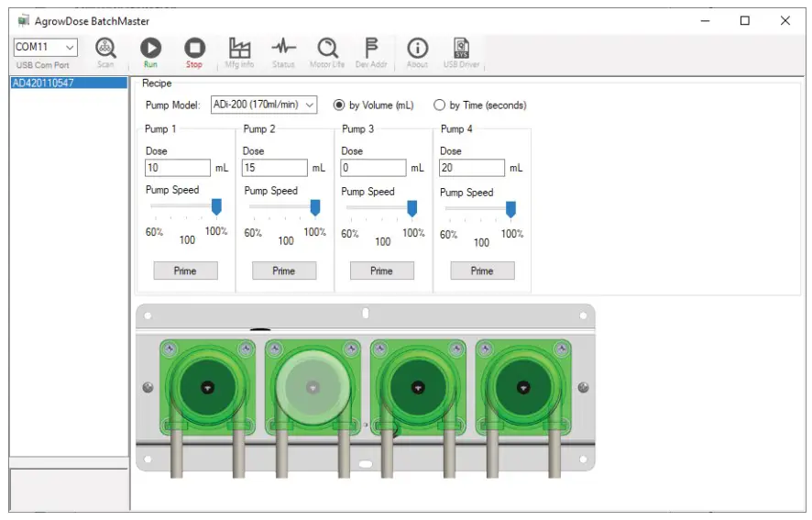
Task: Open the About info icon
Action: 417,49
